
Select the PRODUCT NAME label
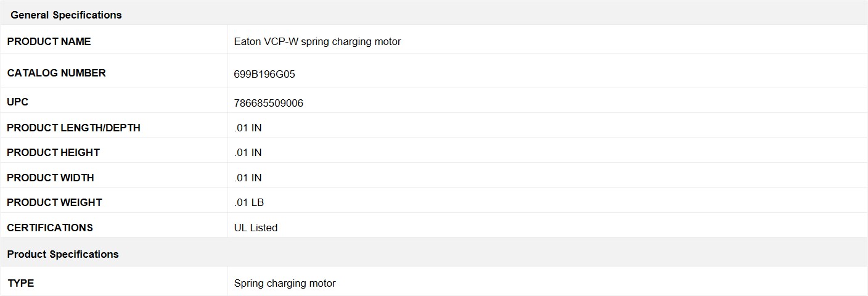[x=49, y=41]
